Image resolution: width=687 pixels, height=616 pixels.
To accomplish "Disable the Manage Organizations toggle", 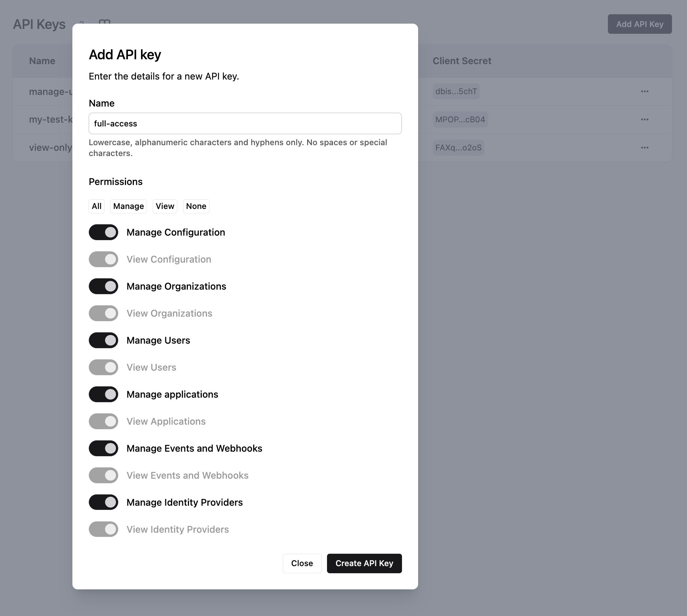I will pyautogui.click(x=103, y=286).
